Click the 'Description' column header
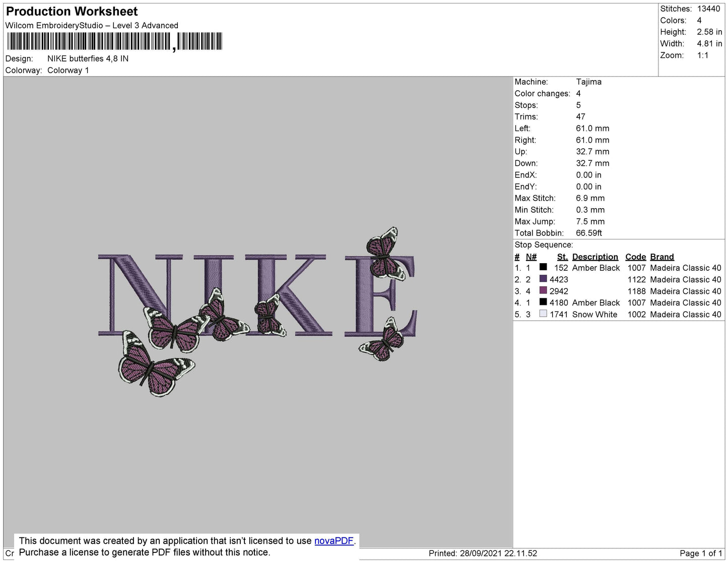This screenshot has width=728, height=563. click(x=595, y=257)
